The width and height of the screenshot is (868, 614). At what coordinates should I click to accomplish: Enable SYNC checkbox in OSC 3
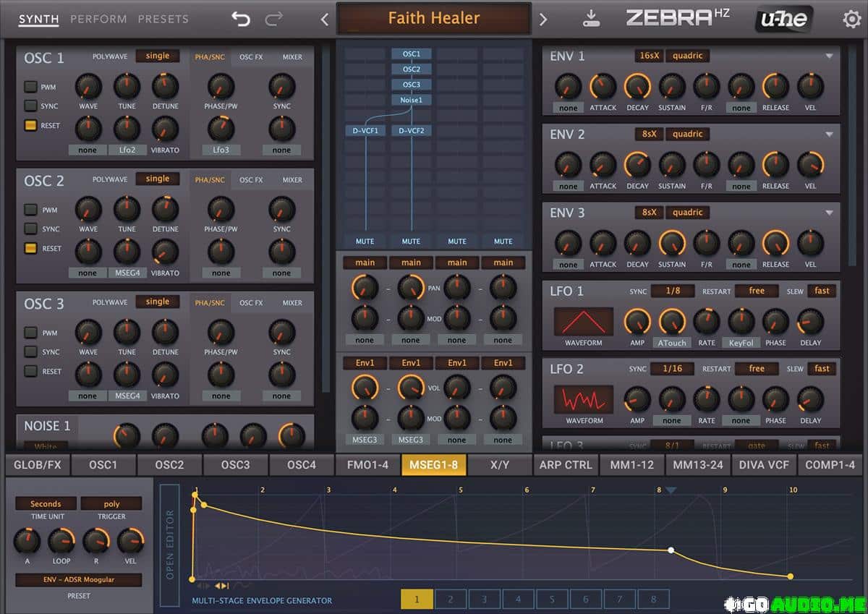[x=30, y=352]
